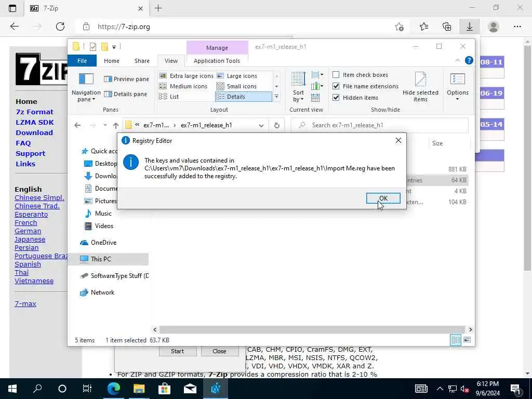Click Hide selected items
This screenshot has width=532, height=399.
420,87
